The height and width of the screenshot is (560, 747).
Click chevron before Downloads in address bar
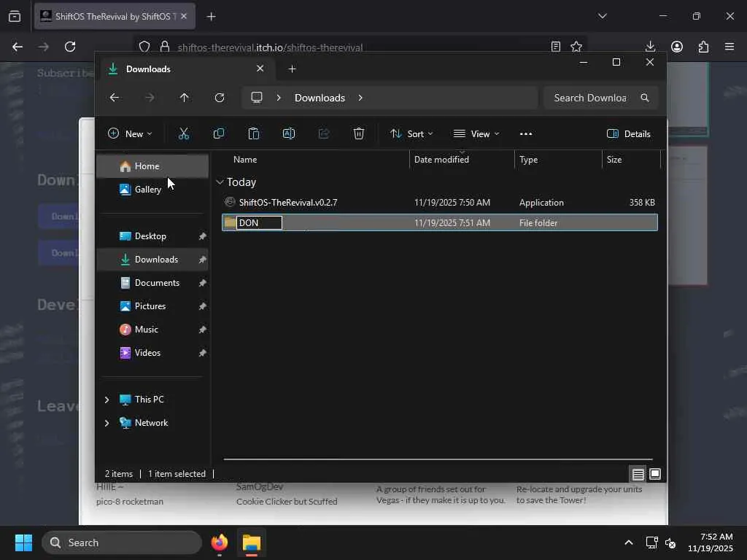(279, 98)
